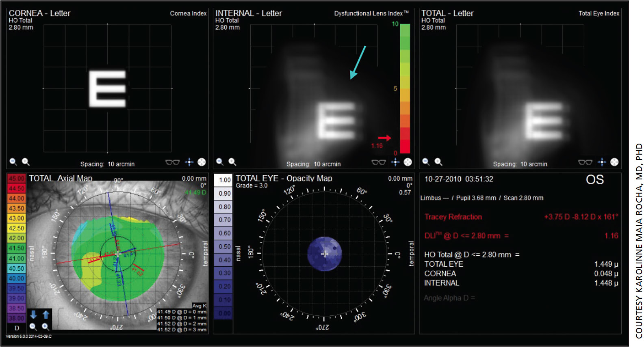Viewport: 644px width, 347px height.
Task: Click the blue down arrow on Axial Map
Action: [34, 314]
